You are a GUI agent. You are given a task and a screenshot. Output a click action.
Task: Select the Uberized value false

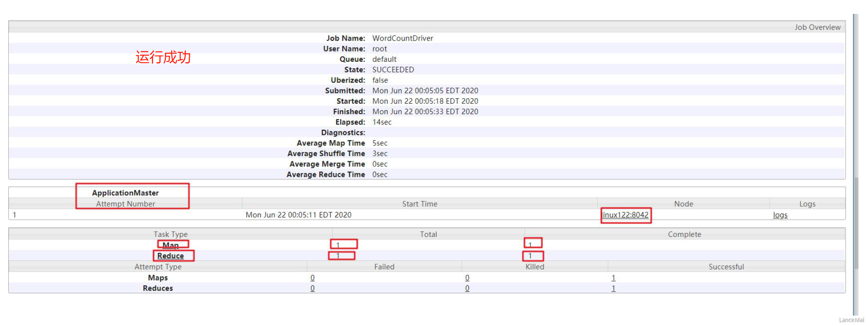380,80
